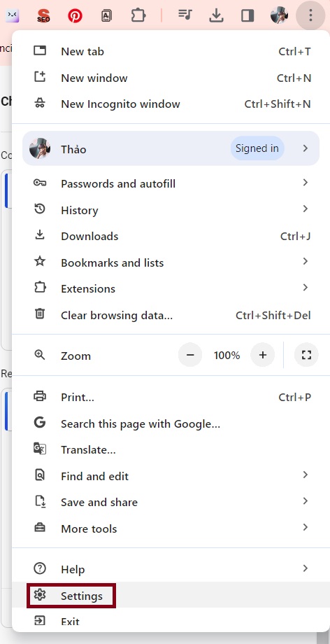Click the profile avatar in toolbar

pyautogui.click(x=279, y=15)
